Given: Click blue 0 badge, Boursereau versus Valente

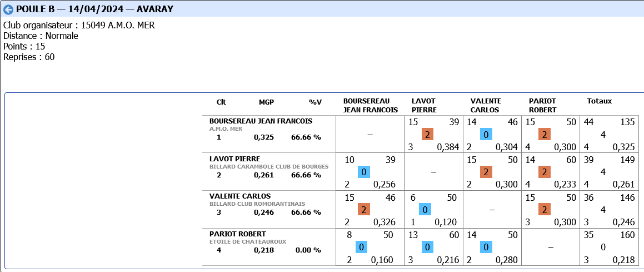Looking at the screenshot, I should tap(486, 135).
